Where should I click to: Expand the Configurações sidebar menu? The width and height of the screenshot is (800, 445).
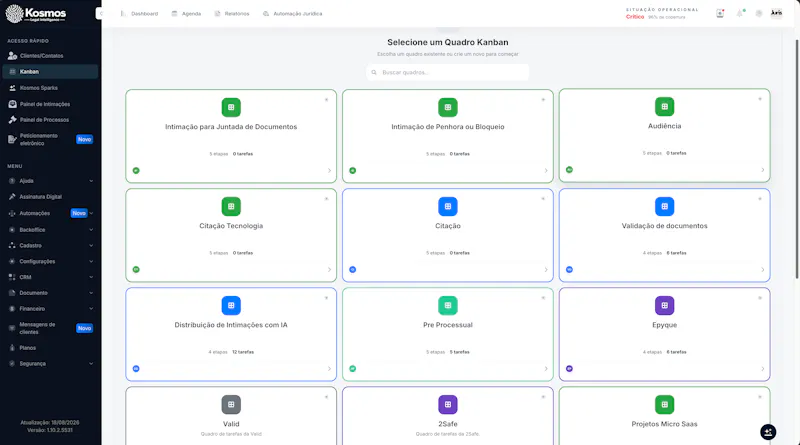click(51, 261)
